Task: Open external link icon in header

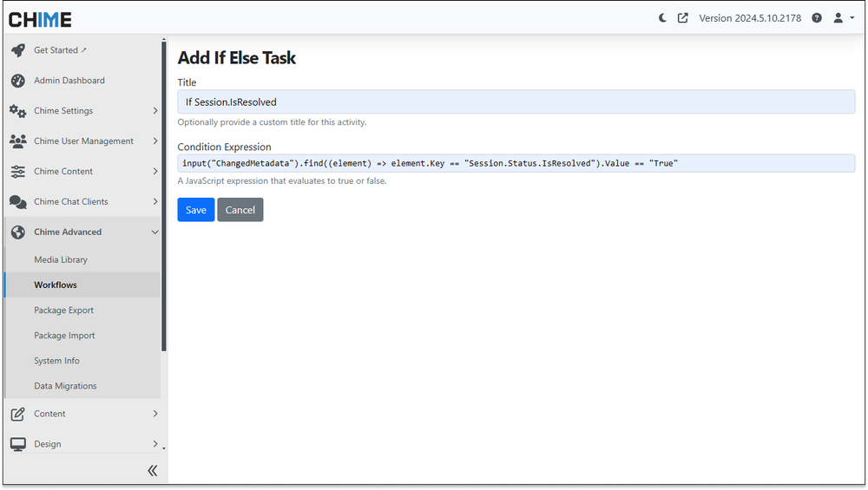Action: click(x=682, y=18)
